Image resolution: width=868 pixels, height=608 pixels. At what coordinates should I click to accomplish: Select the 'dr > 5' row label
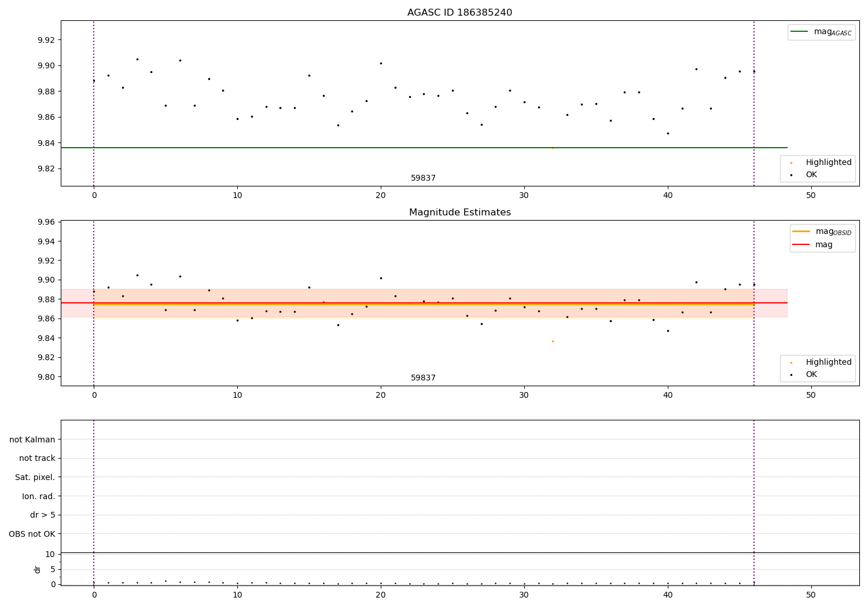[x=43, y=515]
